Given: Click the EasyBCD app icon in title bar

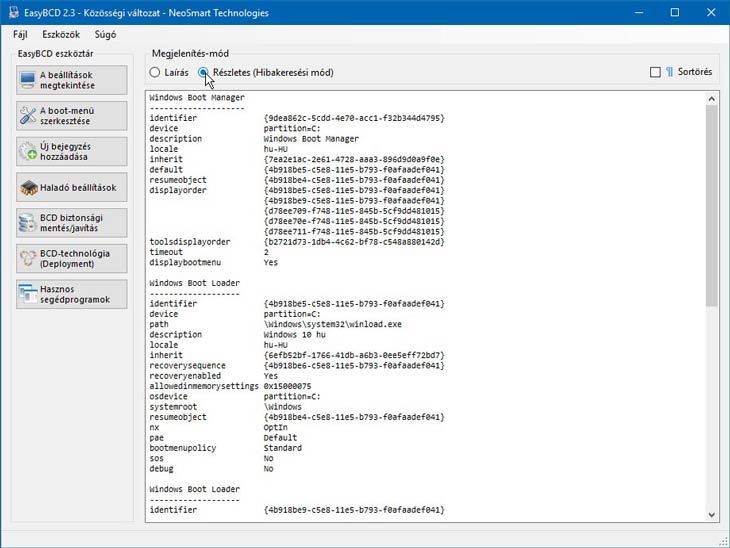Looking at the screenshot, I should (12, 12).
